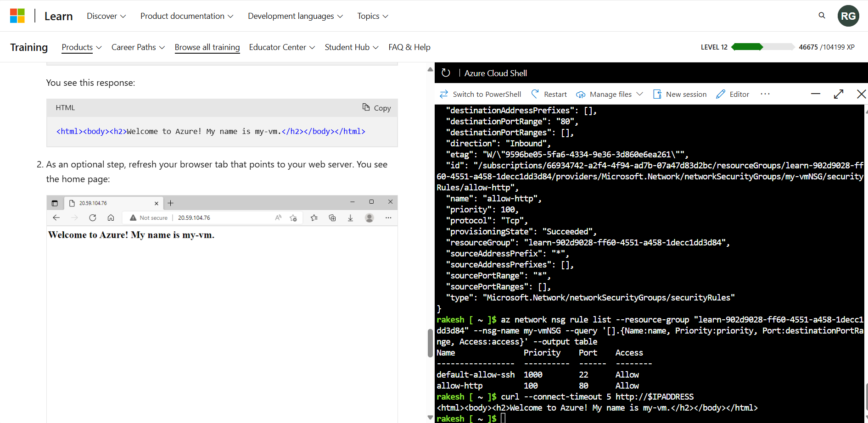The width and height of the screenshot is (868, 423).
Task: Open the Cloud Shell Editor
Action: point(733,94)
